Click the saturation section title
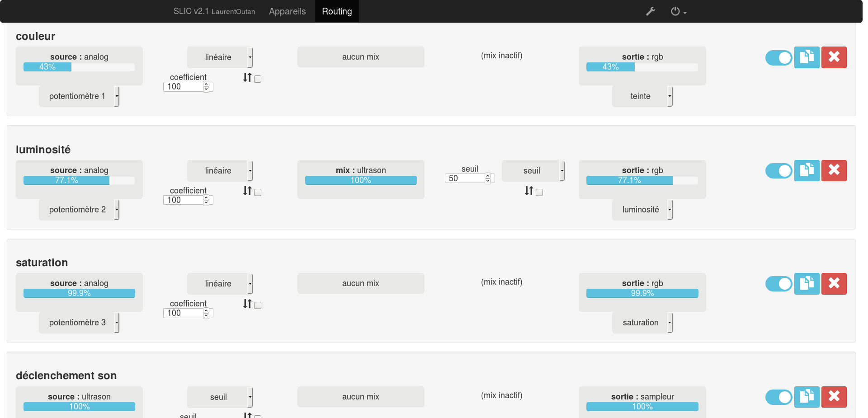The height and width of the screenshot is (418, 868). (42, 263)
